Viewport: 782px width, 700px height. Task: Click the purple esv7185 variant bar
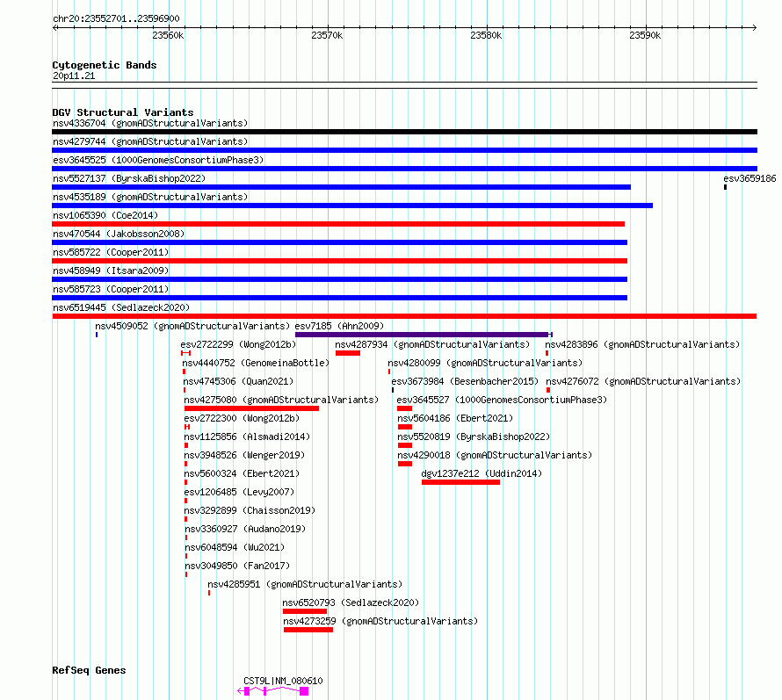point(422,335)
